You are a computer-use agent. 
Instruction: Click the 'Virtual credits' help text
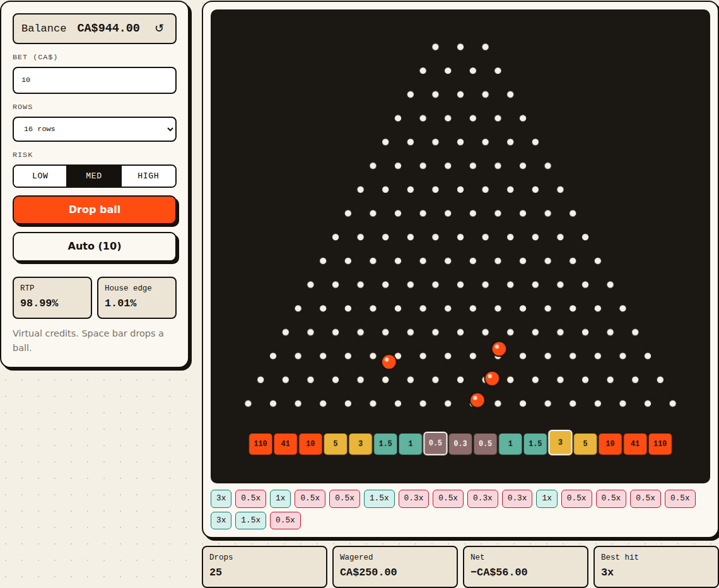[88, 340]
